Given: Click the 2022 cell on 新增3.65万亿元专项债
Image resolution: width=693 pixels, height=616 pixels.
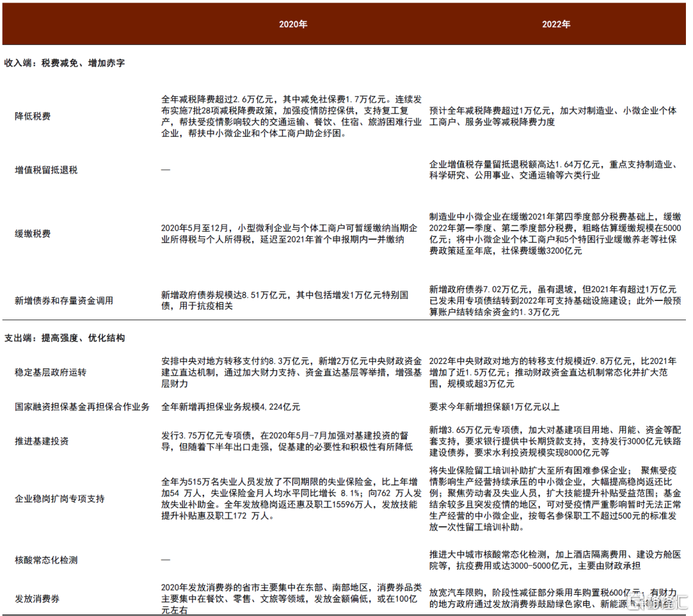Looking at the screenshot, I should pyautogui.click(x=552, y=441).
